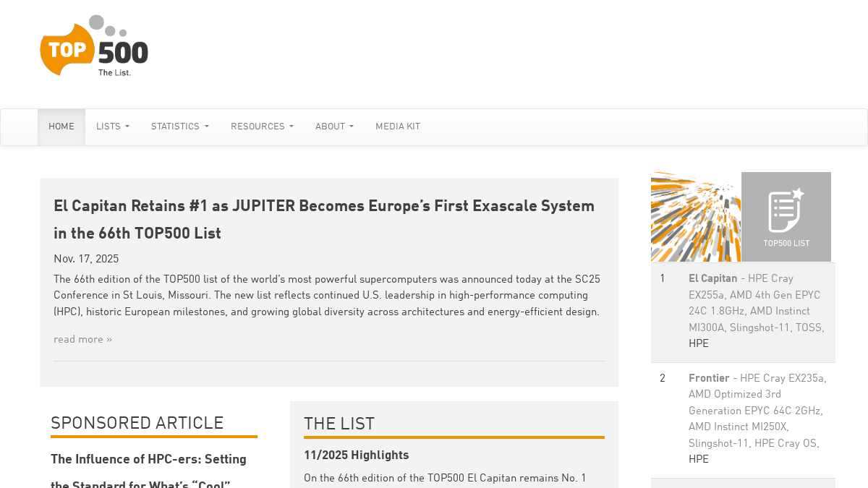The width and height of the screenshot is (868, 488).
Task: Open the TOP500 LIST document icon tile
Action: [x=786, y=217]
